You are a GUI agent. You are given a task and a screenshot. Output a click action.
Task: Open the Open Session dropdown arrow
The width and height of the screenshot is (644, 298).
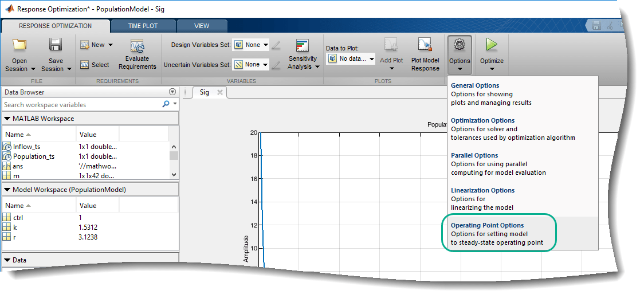point(33,69)
